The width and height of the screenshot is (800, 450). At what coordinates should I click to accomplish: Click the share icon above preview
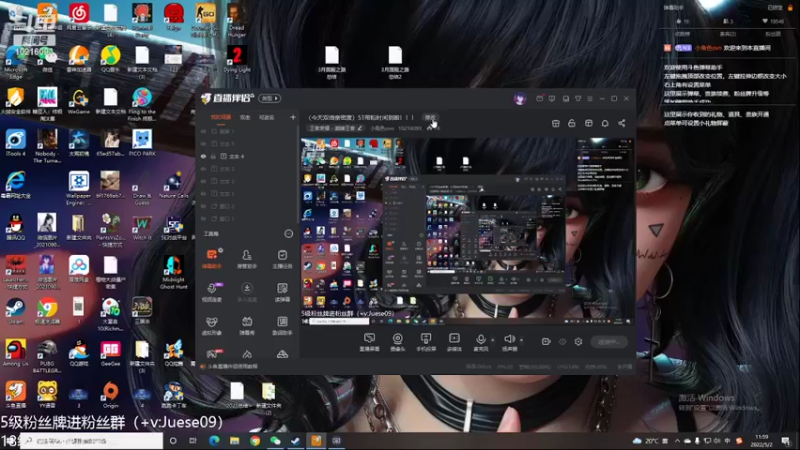click(621, 123)
